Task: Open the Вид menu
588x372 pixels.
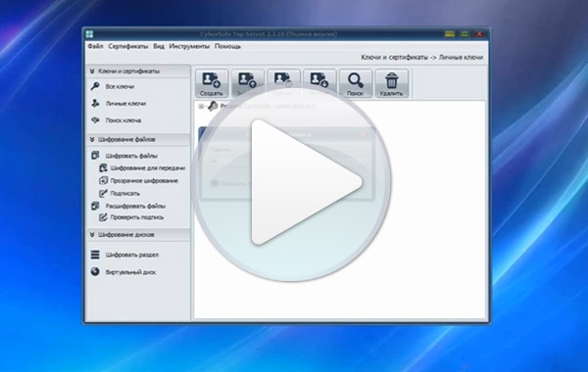Action: click(x=159, y=46)
